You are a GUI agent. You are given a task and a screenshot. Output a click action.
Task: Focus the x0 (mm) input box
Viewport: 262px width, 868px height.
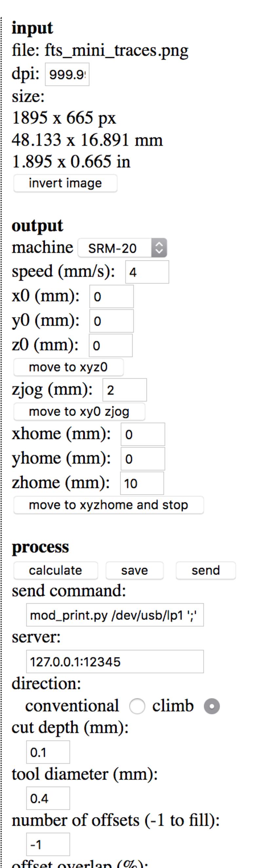[x=111, y=296]
